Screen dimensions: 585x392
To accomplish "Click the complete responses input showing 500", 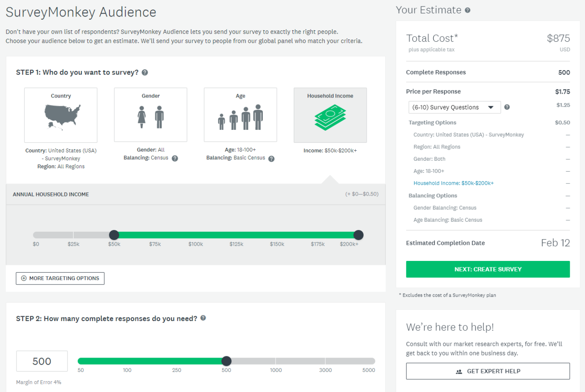I will point(42,361).
